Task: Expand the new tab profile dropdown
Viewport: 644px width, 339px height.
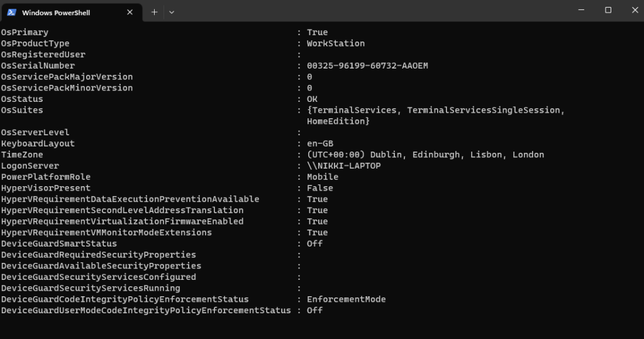Action: coord(172,13)
